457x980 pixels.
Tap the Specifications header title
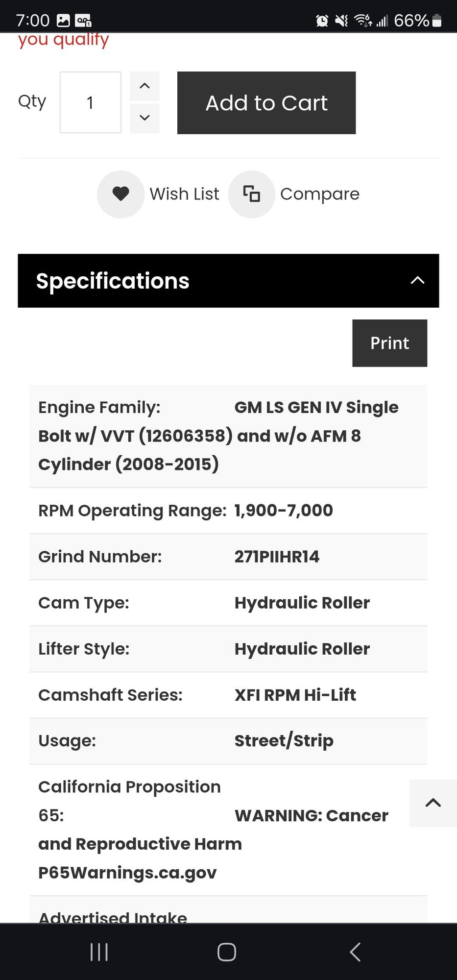pos(113,281)
